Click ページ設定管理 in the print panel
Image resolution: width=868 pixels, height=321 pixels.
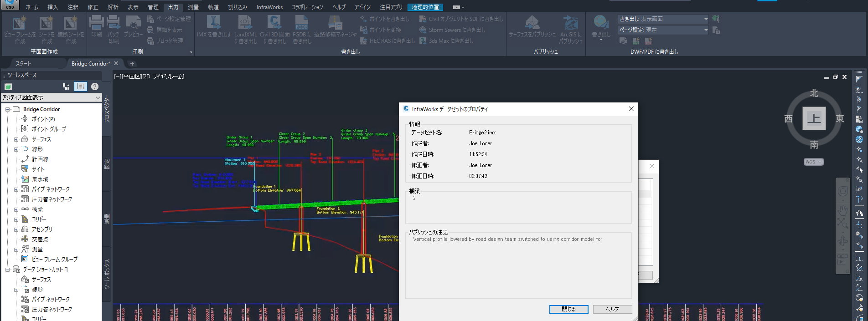pos(169,19)
